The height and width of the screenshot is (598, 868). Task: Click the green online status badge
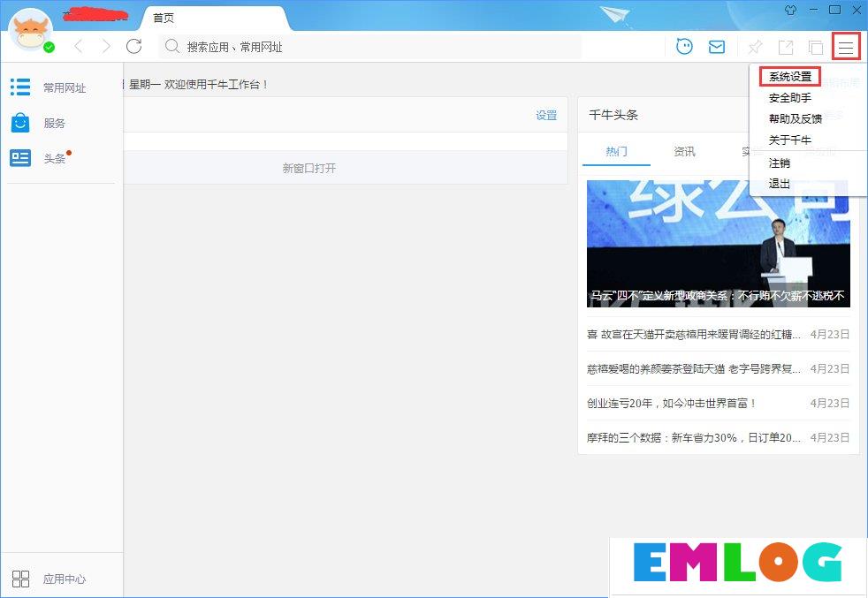(x=49, y=48)
